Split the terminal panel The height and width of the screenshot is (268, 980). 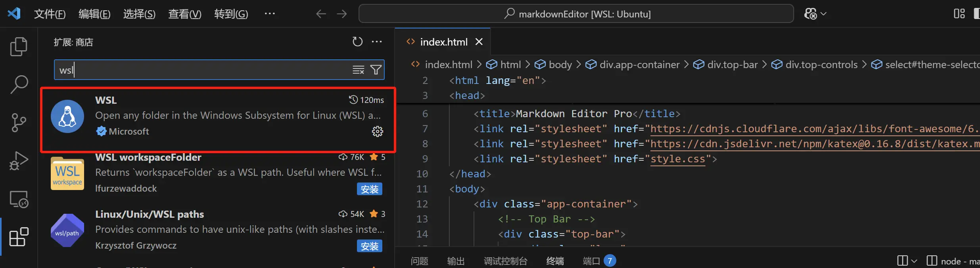(x=902, y=261)
